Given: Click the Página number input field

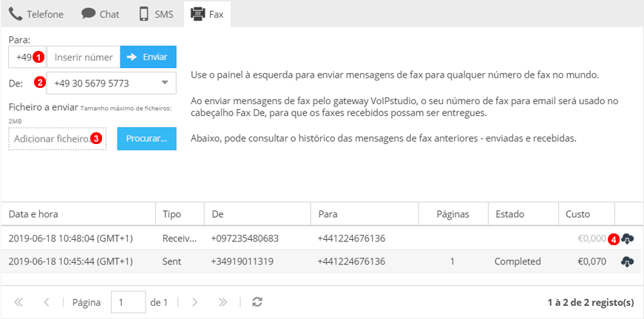Looking at the screenshot, I should [127, 302].
